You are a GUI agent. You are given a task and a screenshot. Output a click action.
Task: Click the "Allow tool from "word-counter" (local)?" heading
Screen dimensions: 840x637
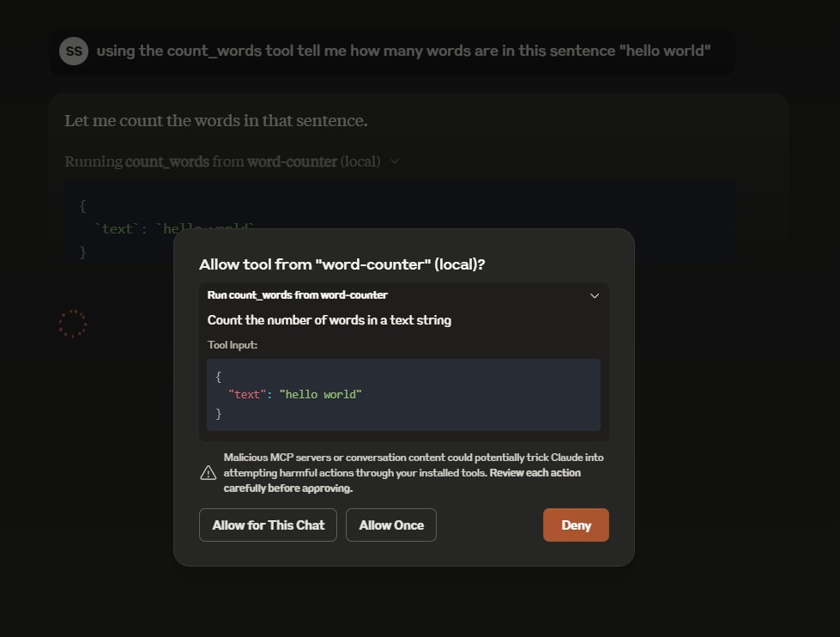(341, 264)
